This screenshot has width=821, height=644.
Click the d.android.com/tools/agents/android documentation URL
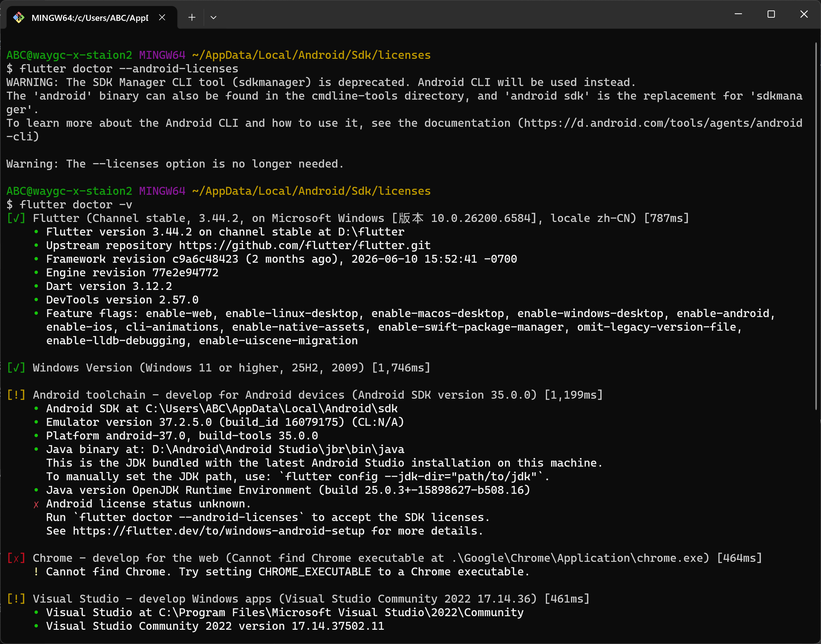(663, 123)
